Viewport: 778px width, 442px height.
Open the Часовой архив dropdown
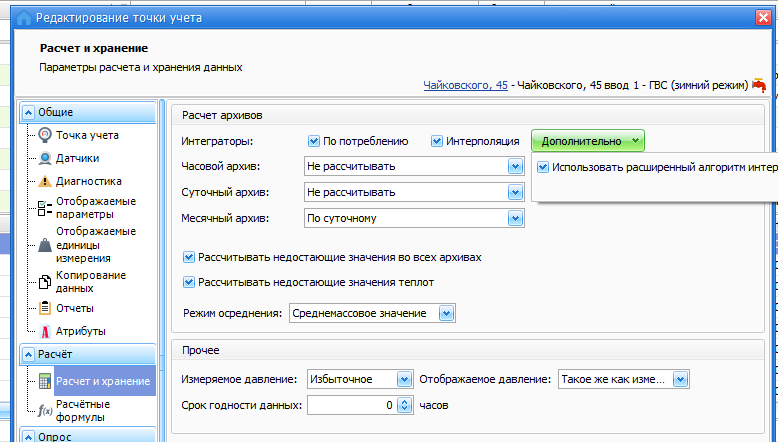pos(515,167)
